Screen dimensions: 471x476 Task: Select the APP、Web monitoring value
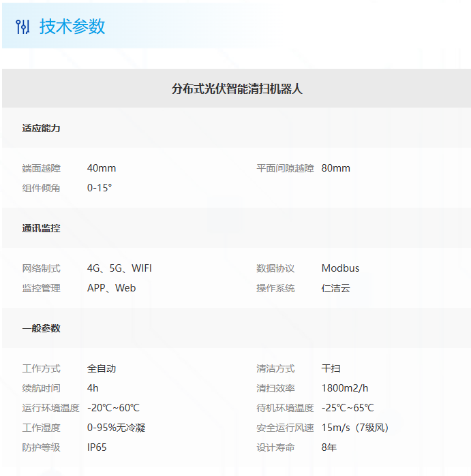(111, 288)
